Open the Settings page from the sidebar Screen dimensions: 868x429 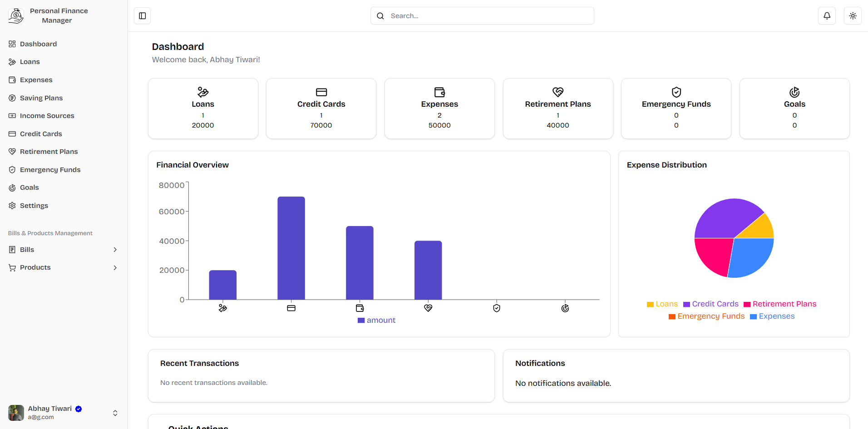pos(34,206)
